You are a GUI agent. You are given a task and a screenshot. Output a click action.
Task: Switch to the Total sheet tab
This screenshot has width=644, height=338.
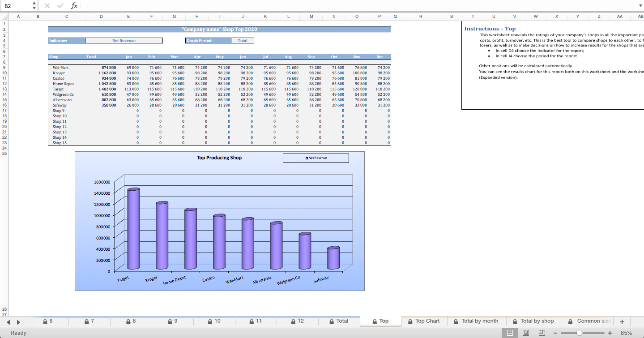pyautogui.click(x=339, y=321)
